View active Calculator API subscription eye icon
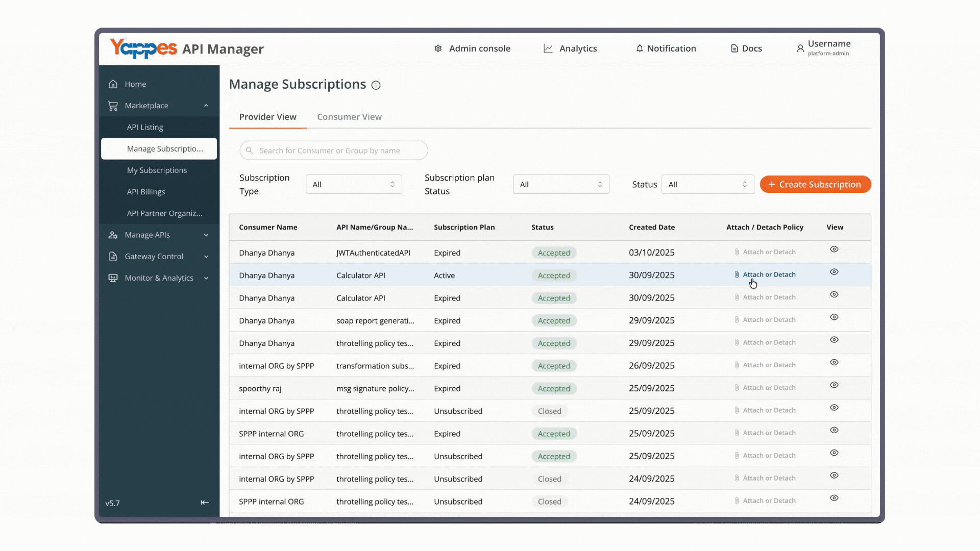 [834, 272]
